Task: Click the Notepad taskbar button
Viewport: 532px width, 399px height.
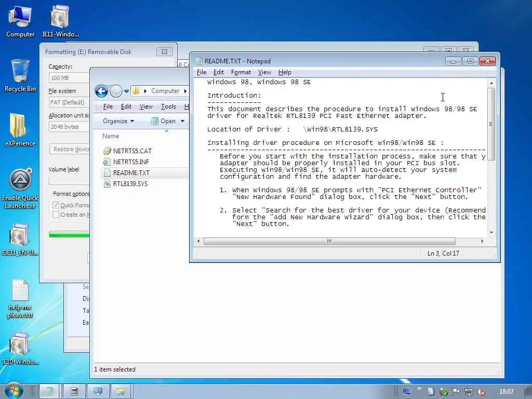Action: (x=49, y=392)
